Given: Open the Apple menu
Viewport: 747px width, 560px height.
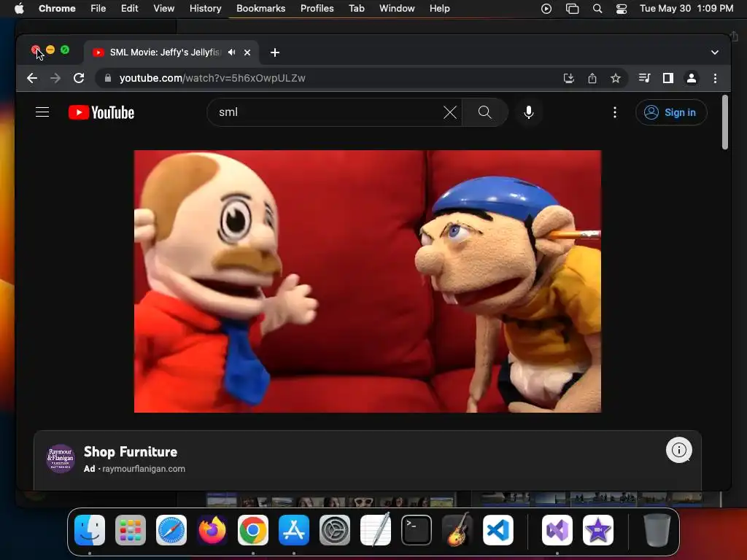Looking at the screenshot, I should coord(19,9).
